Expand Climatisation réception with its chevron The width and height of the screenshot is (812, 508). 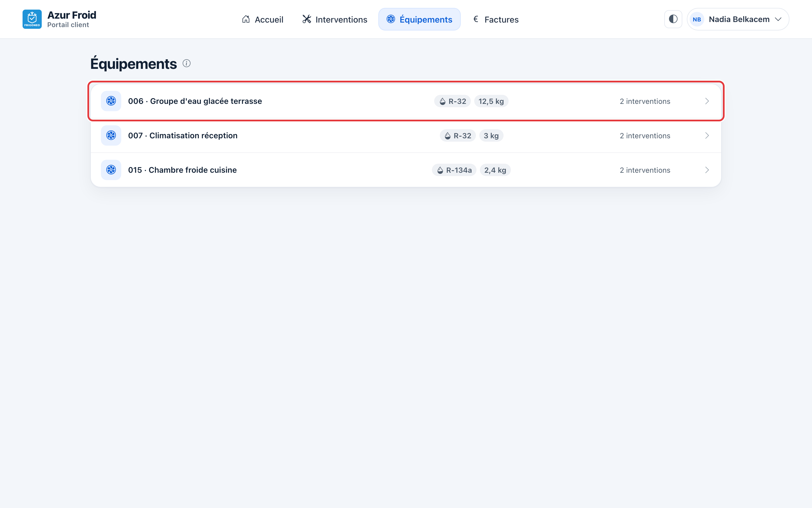click(707, 135)
